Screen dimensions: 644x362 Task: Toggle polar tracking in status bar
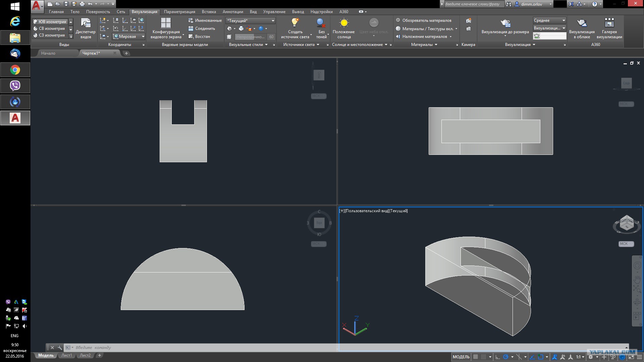pos(506,357)
